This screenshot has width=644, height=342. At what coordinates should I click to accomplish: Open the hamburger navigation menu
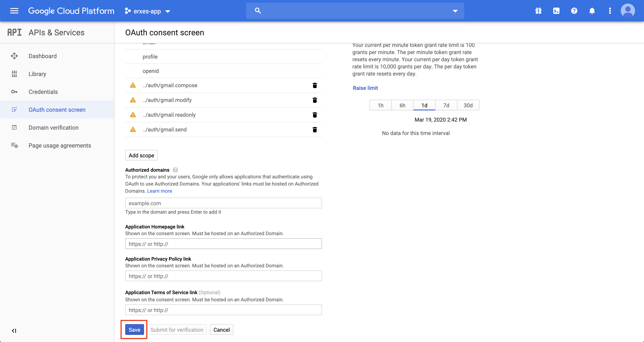pos(14,11)
